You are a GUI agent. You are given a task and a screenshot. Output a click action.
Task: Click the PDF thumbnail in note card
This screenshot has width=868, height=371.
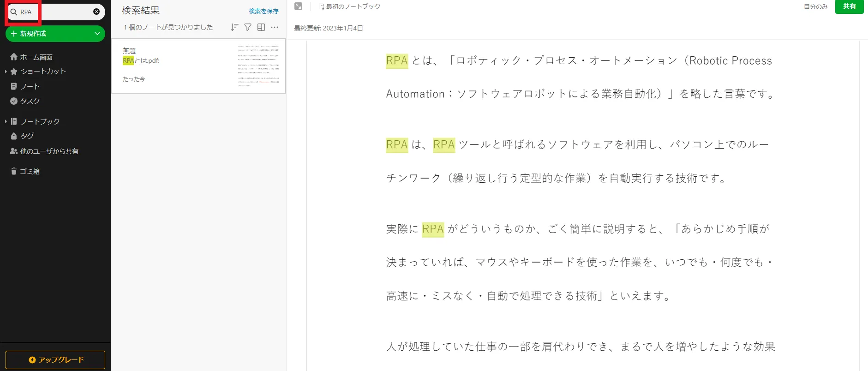point(258,66)
